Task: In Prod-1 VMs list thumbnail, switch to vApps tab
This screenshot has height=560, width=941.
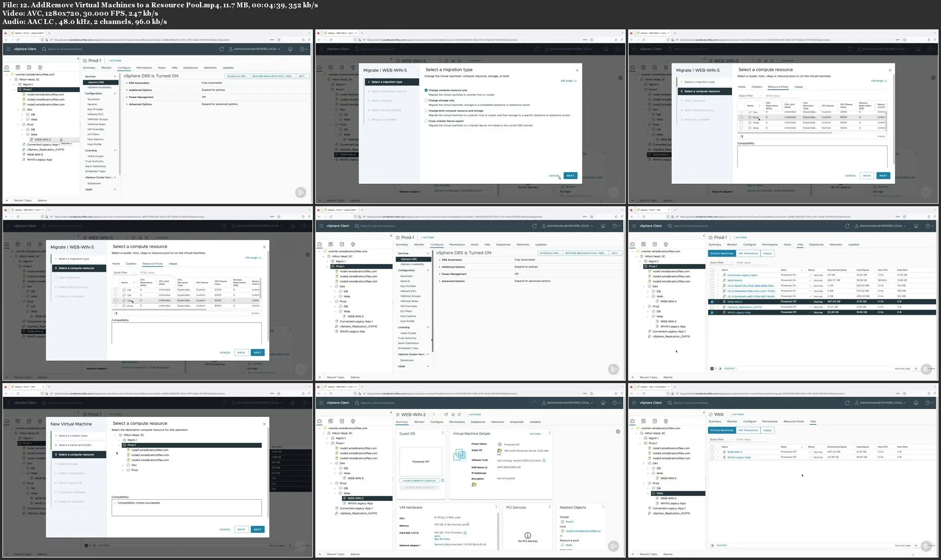Action: tap(767, 253)
